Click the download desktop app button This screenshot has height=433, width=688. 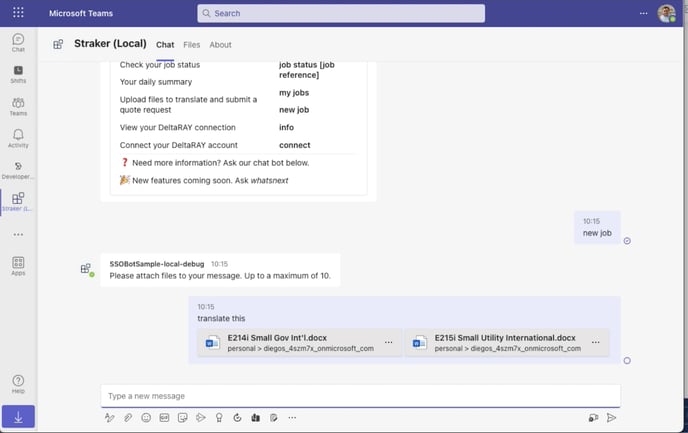point(18,416)
